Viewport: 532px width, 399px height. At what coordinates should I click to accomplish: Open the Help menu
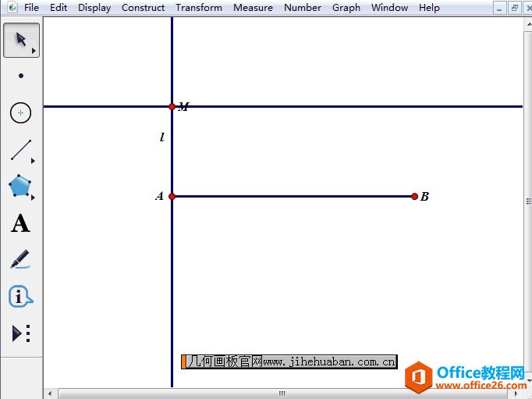429,8
